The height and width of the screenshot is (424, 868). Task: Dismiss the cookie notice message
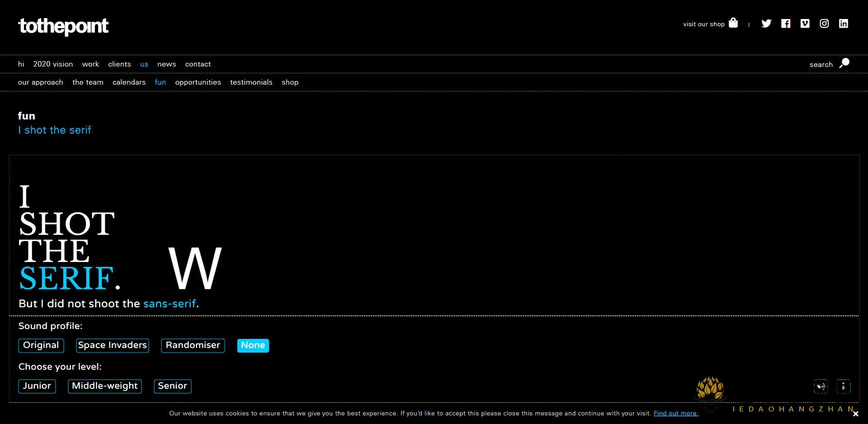855,414
